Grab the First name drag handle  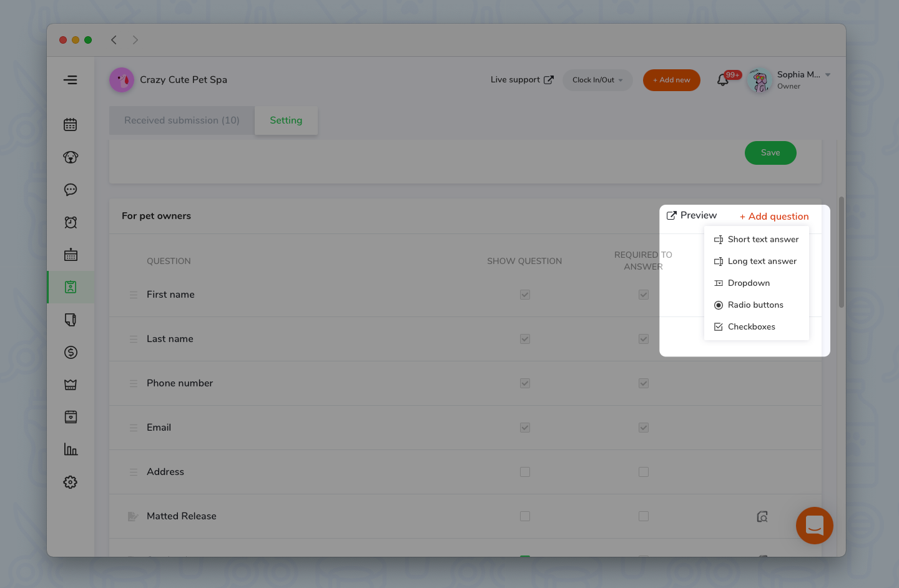click(x=133, y=295)
